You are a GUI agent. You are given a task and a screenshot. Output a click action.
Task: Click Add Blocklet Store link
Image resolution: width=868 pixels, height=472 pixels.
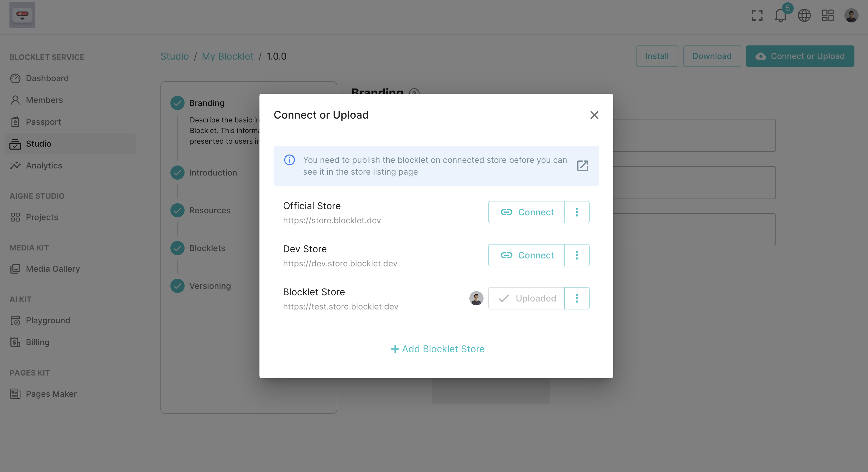437,349
